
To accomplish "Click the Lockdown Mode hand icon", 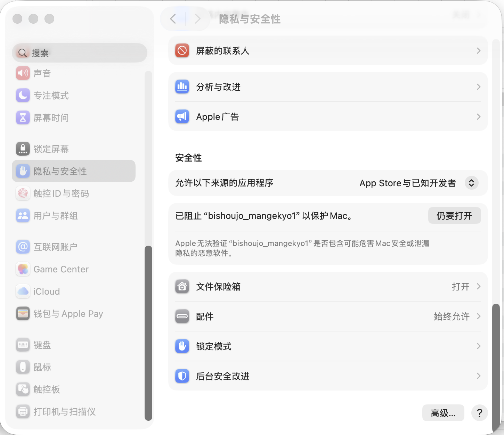I will [x=182, y=346].
